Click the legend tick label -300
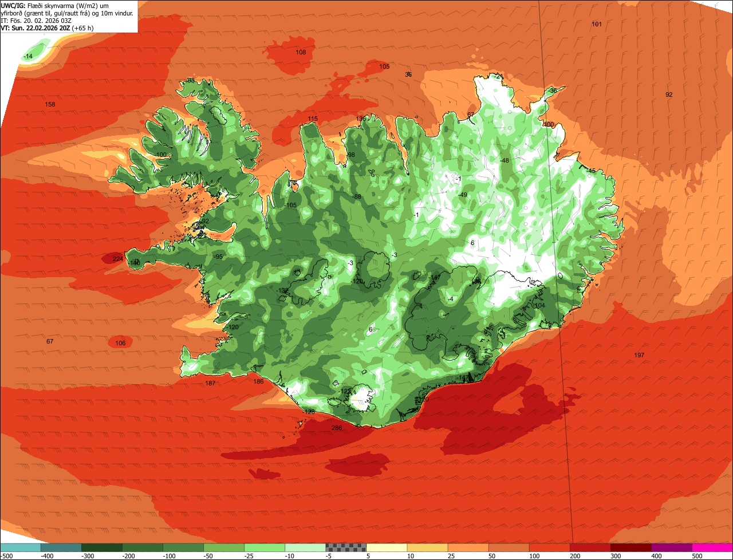The image size is (733, 560). [87, 555]
